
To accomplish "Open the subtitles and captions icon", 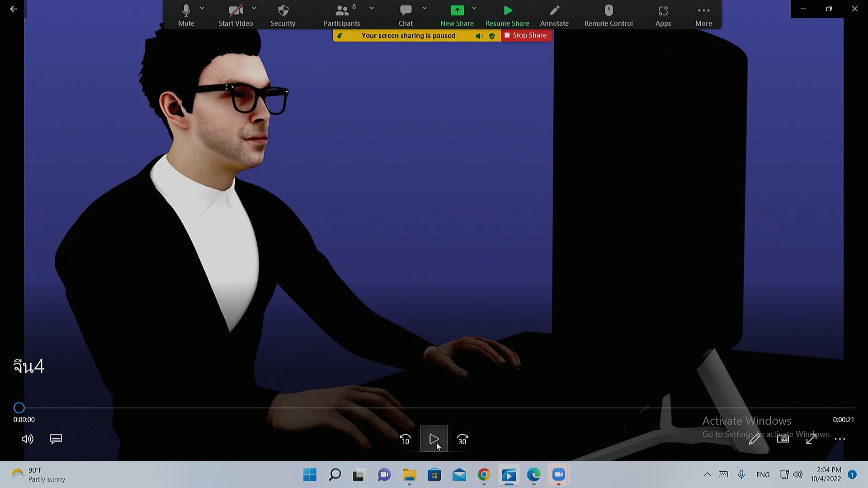I will [56, 439].
